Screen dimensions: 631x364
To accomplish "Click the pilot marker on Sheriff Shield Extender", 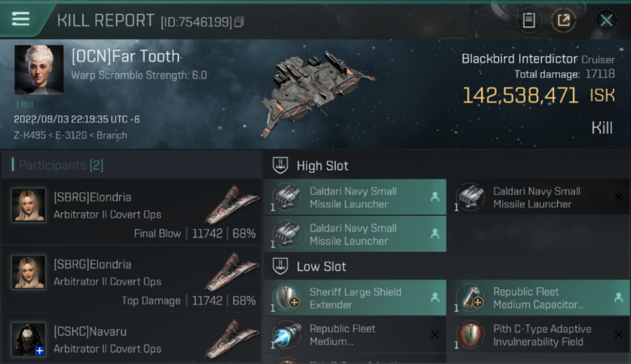I will [435, 297].
